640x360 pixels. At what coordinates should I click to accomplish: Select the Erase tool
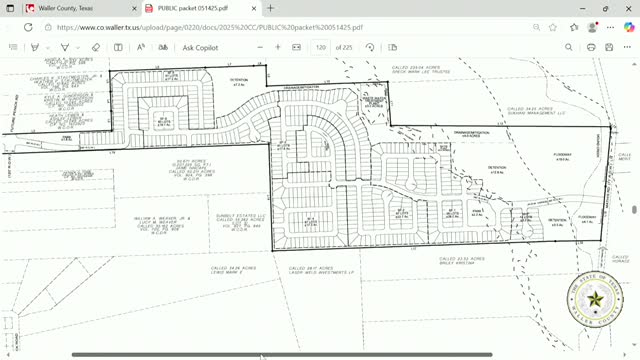96,47
